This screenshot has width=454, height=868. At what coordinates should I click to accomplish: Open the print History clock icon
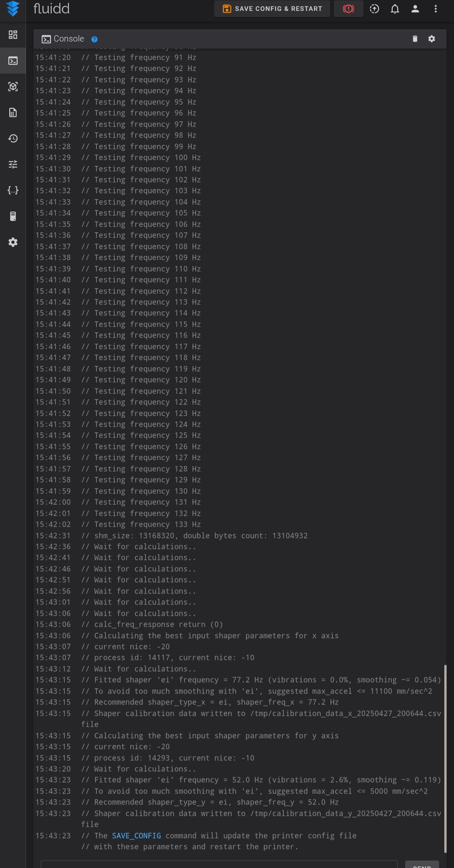coord(13,138)
